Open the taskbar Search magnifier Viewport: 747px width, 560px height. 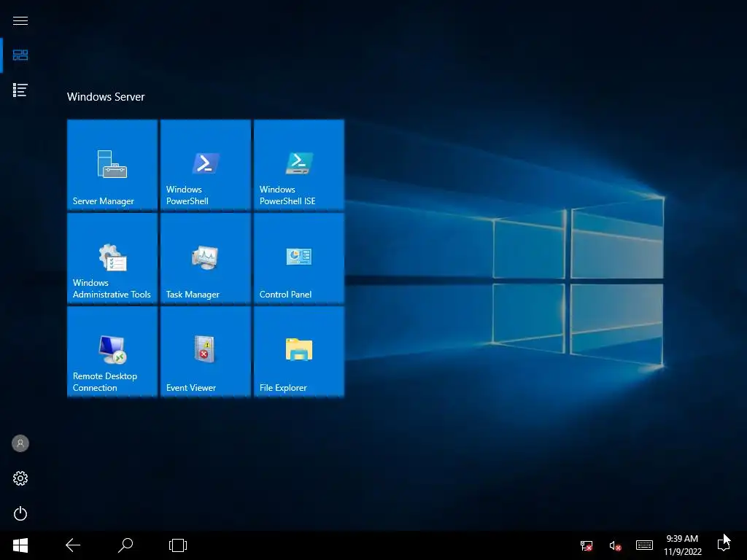125,545
